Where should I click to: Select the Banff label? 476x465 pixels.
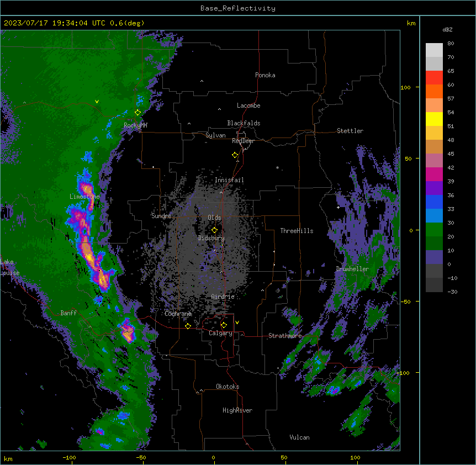[x=68, y=313]
